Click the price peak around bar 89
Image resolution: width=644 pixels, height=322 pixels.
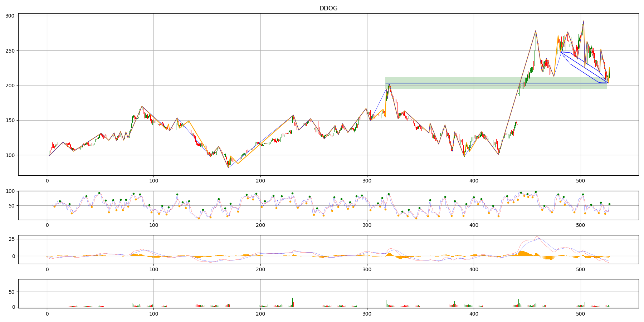point(142,106)
